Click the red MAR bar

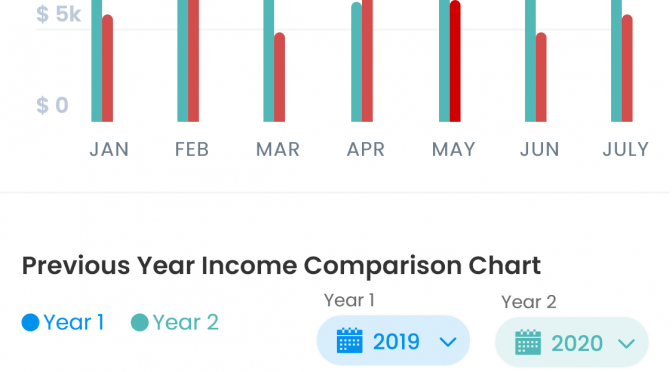[279, 77]
